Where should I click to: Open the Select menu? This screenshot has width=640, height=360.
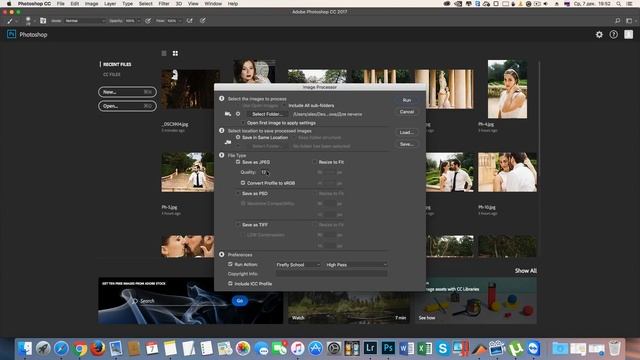click(145, 4)
